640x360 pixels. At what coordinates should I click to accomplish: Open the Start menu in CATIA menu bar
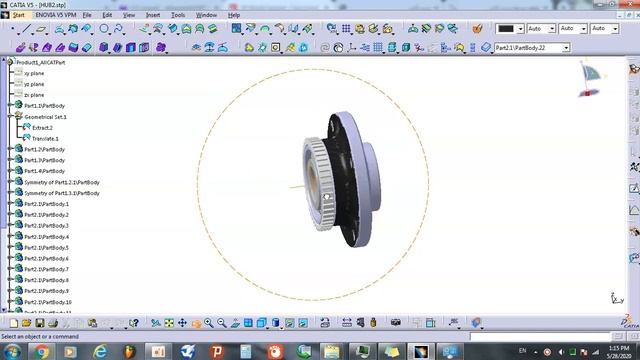[19, 15]
